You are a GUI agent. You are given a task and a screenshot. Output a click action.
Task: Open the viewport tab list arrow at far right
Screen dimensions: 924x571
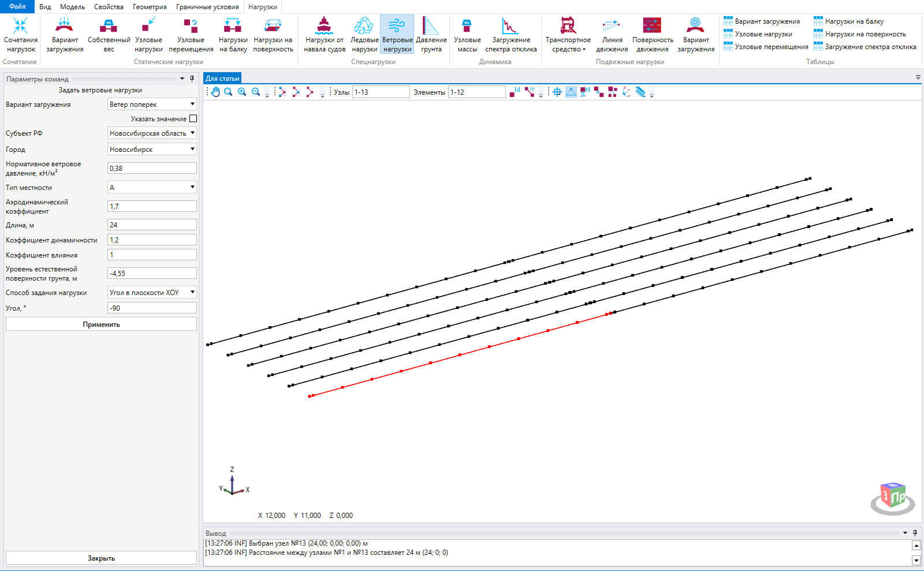tap(918, 77)
